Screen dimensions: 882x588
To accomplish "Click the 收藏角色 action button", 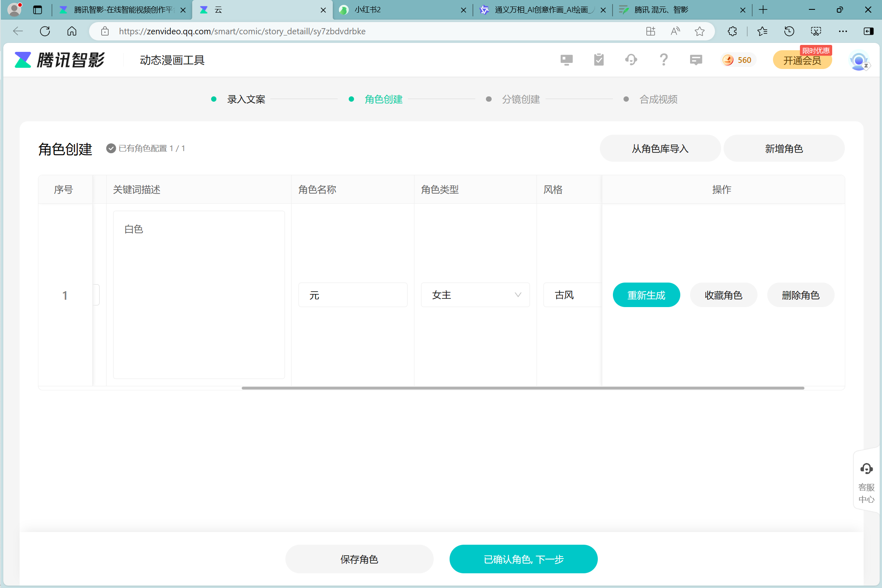I will (x=722, y=295).
